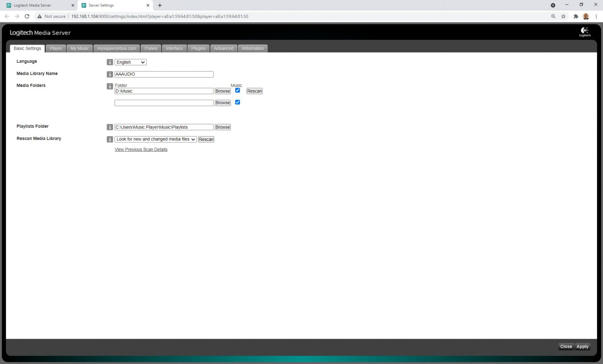Image resolution: width=603 pixels, height=364 pixels.
Task: Open the browser zoom magnifier icon
Action: point(553,16)
